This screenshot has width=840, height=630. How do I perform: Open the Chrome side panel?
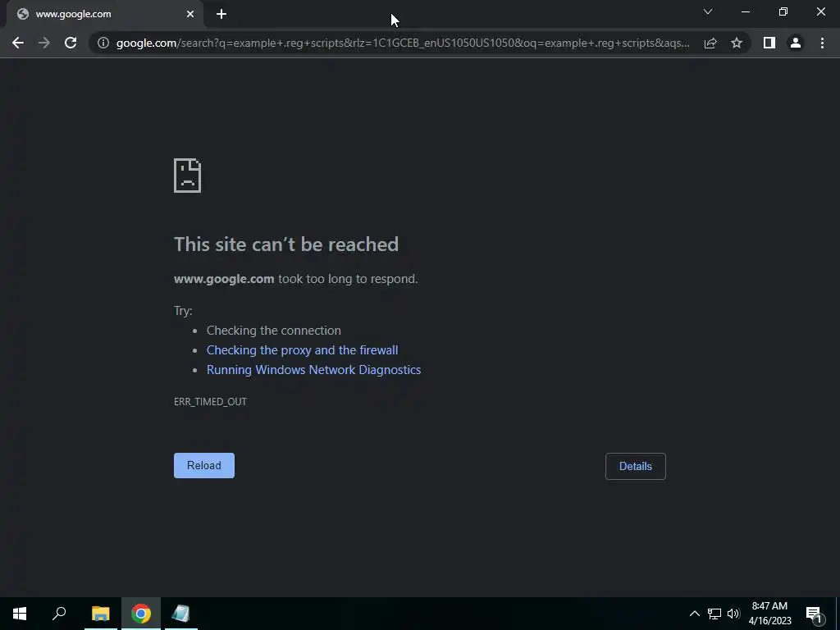click(x=769, y=43)
